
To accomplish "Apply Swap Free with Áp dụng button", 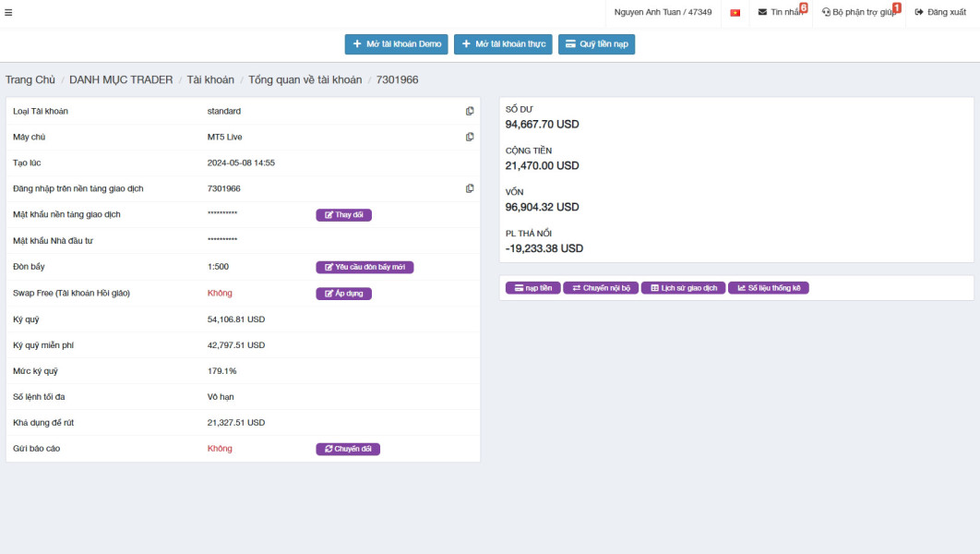I will 344,294.
